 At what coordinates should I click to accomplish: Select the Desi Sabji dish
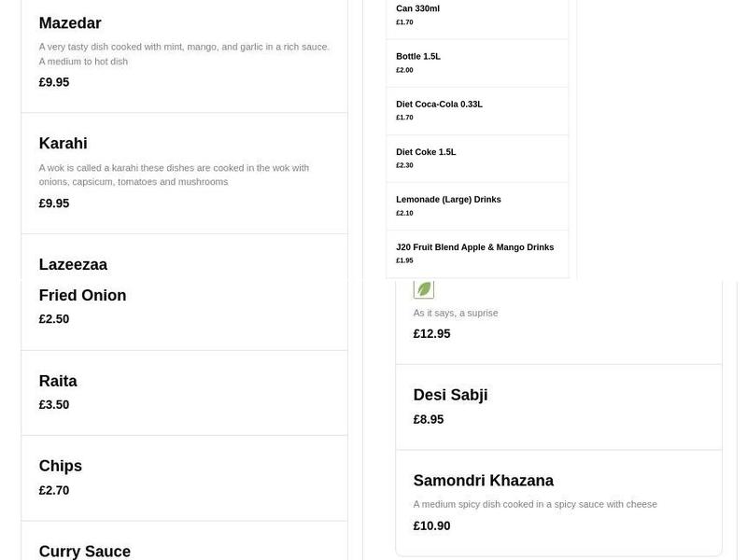click(x=450, y=395)
